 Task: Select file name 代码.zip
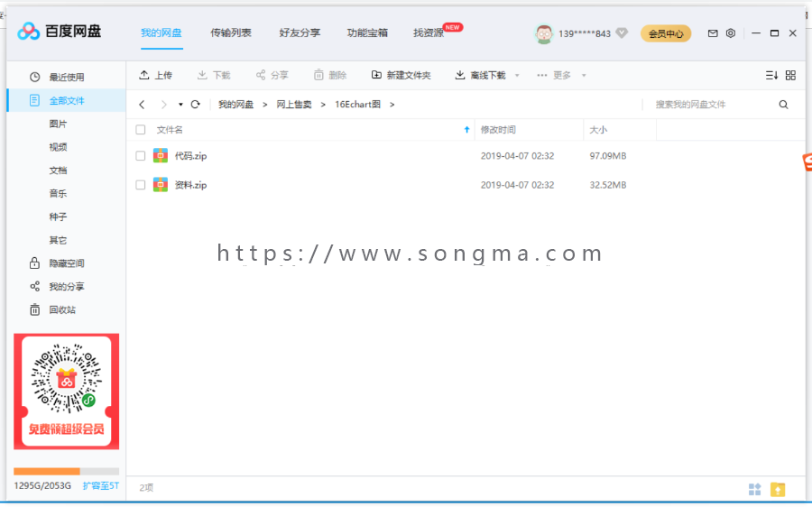tap(190, 156)
